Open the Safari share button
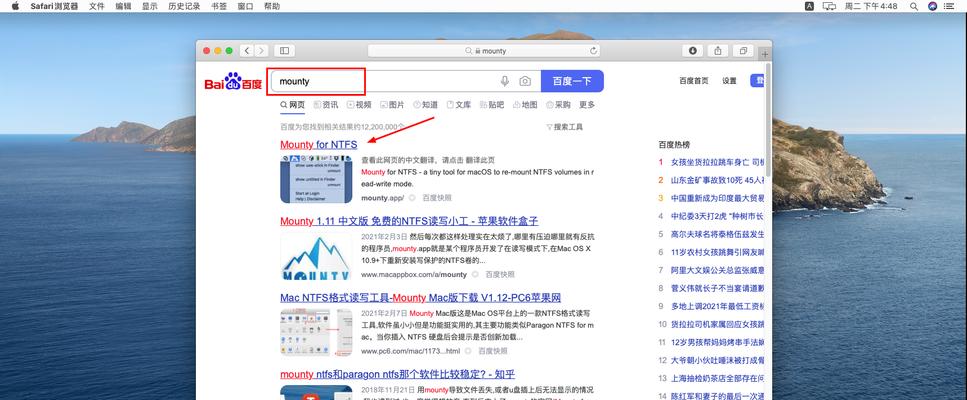Image resolution: width=967 pixels, height=400 pixels. pos(718,51)
